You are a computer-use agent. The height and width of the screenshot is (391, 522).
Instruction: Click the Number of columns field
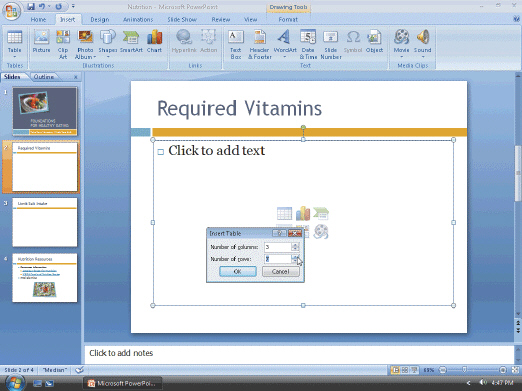278,247
